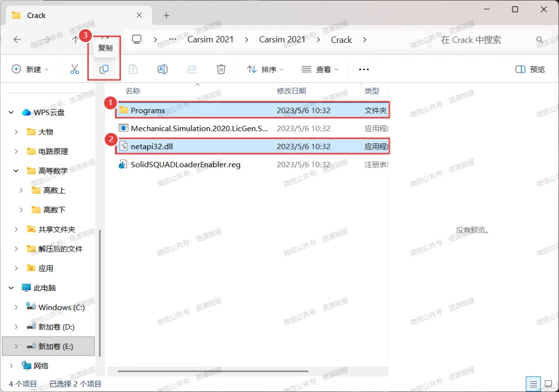
Task: Click the search magnifier icon
Action: click(540, 39)
